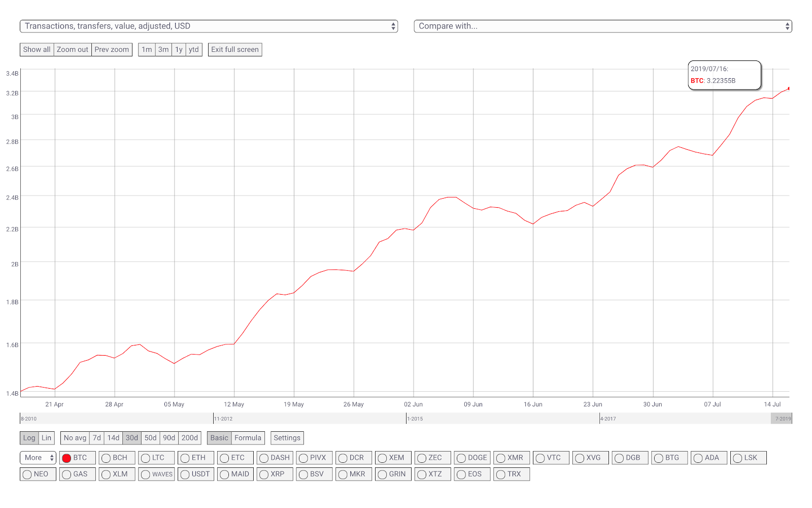This screenshot has width=812, height=508.
Task: Click the 1-2015 marker on timeline
Action: [415, 419]
